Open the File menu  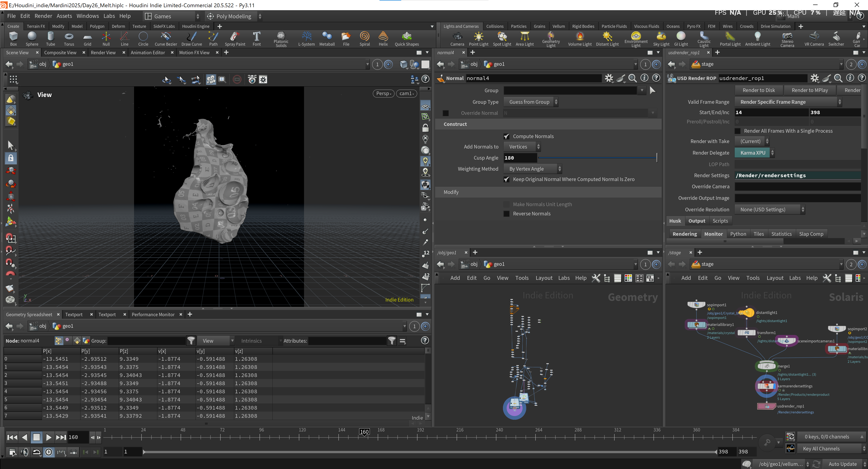pyautogui.click(x=12, y=16)
